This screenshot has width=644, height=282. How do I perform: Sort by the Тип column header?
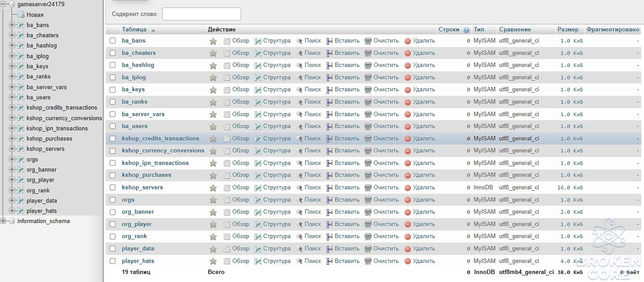479,30
